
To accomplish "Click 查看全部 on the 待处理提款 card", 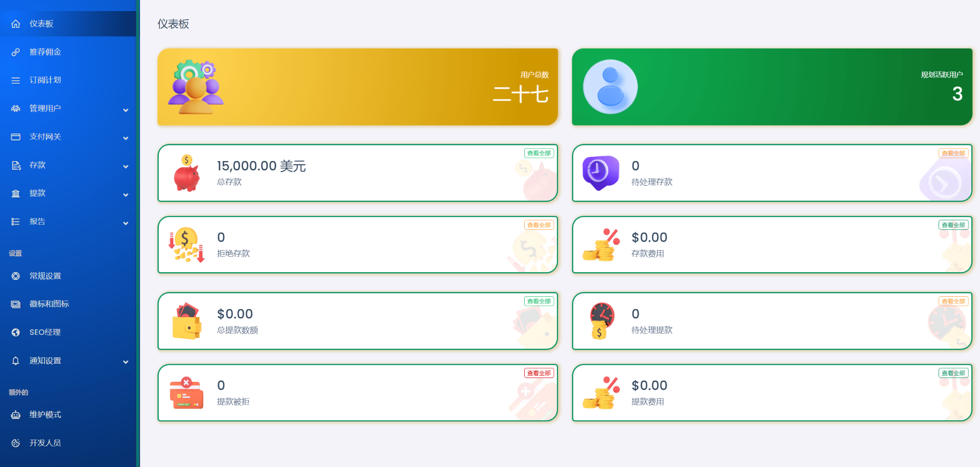I will [953, 301].
